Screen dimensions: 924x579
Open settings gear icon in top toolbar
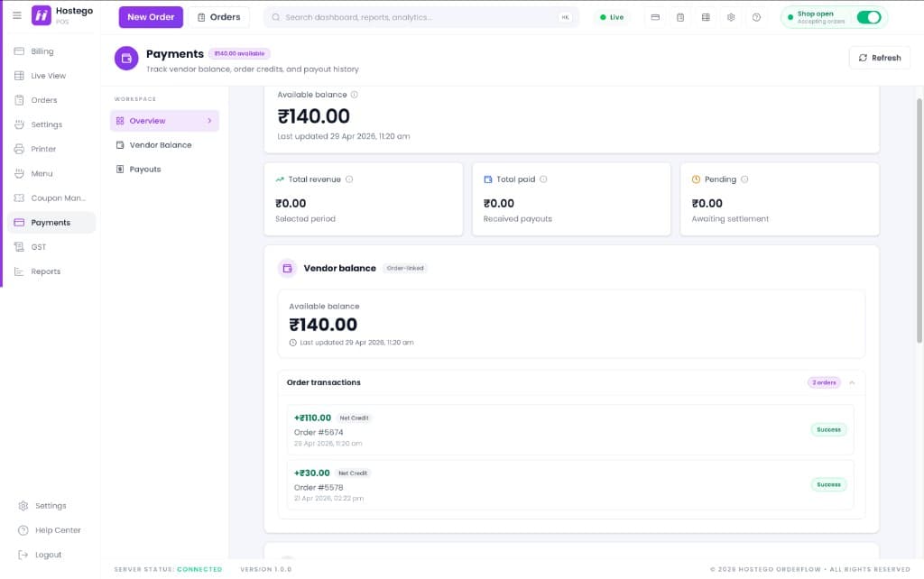tap(731, 17)
